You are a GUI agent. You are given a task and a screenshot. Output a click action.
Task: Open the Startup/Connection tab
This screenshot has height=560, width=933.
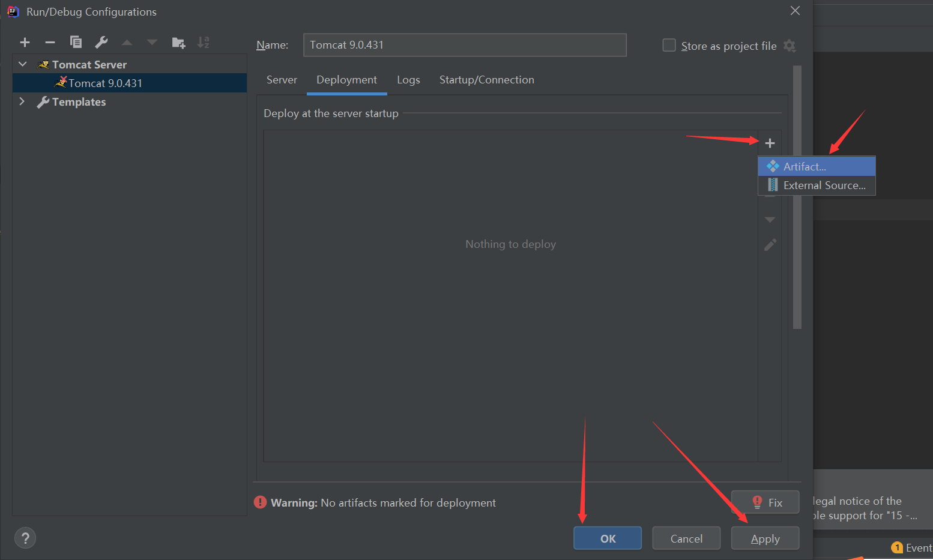click(x=487, y=80)
